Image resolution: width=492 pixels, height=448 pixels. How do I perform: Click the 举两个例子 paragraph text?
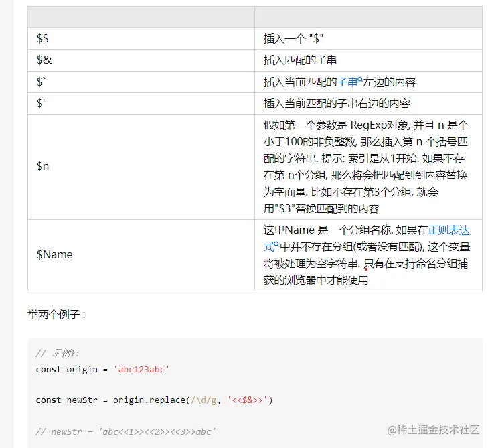56,314
